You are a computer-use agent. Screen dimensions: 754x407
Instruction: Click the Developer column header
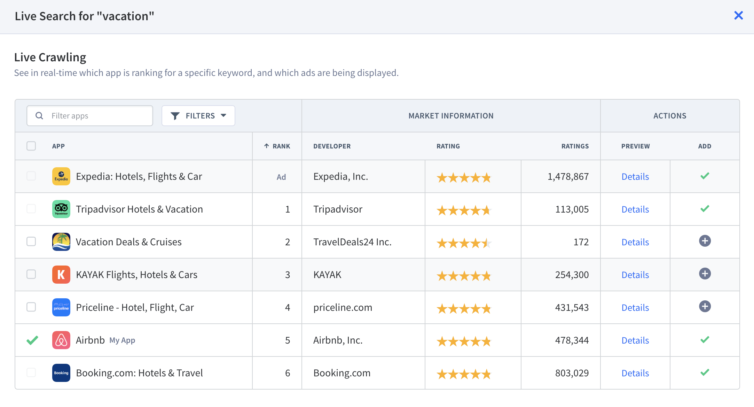pos(332,146)
